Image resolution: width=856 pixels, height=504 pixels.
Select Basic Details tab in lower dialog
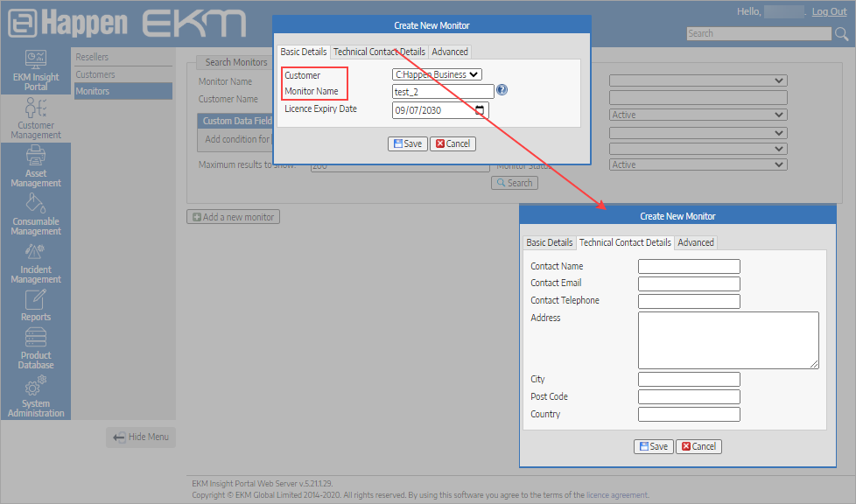pos(549,242)
